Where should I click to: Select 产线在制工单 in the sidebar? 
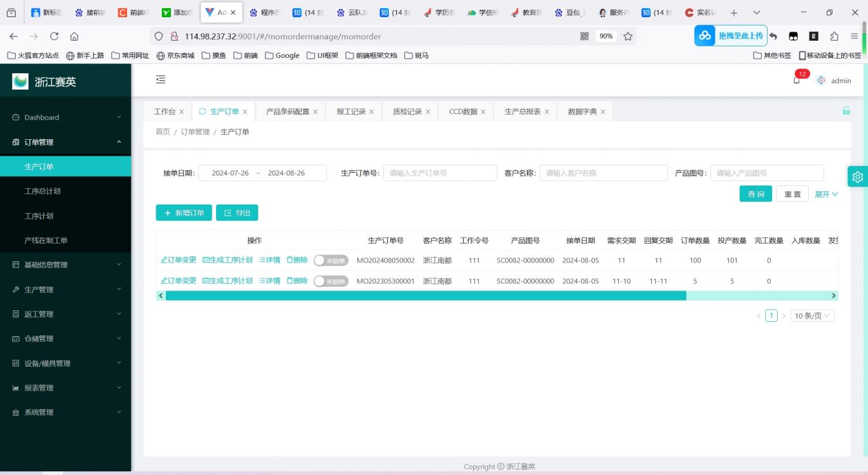pyautogui.click(x=65, y=240)
